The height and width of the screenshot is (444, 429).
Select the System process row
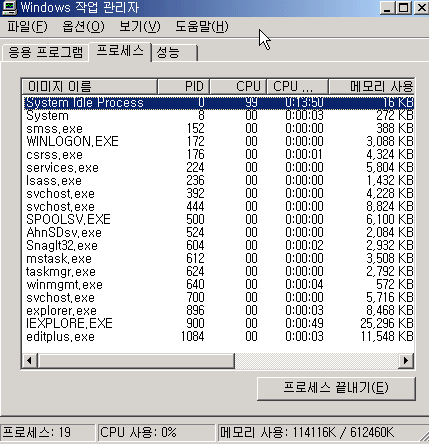pyautogui.click(x=218, y=116)
